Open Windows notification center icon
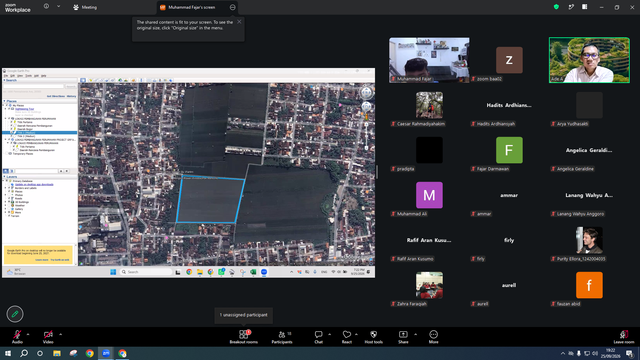 coord(629,353)
